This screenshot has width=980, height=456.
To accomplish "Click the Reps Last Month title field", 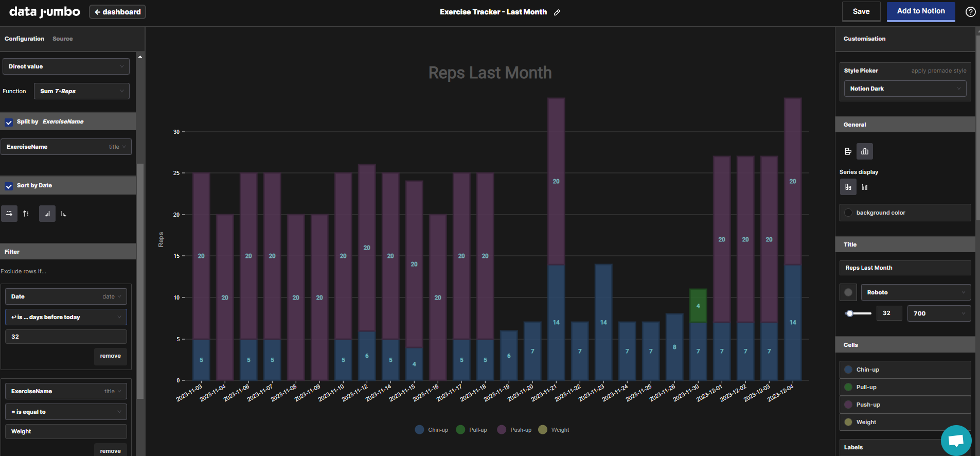I will tap(905, 268).
